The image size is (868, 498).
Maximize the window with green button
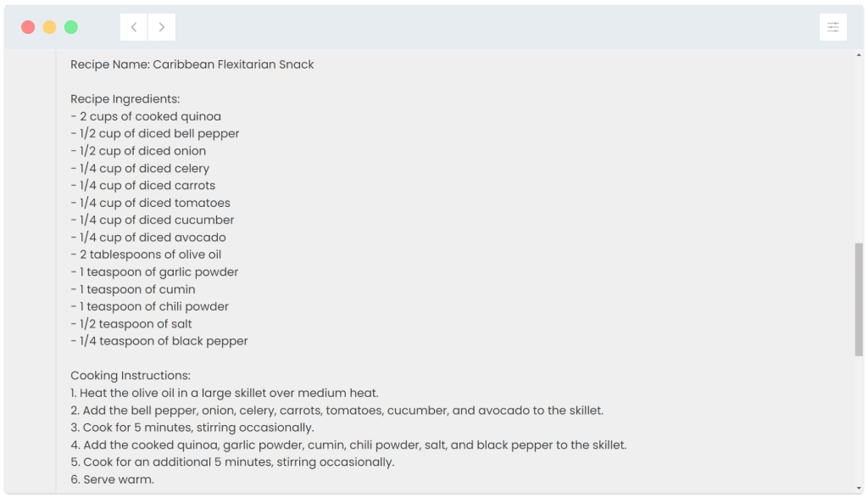(x=71, y=27)
